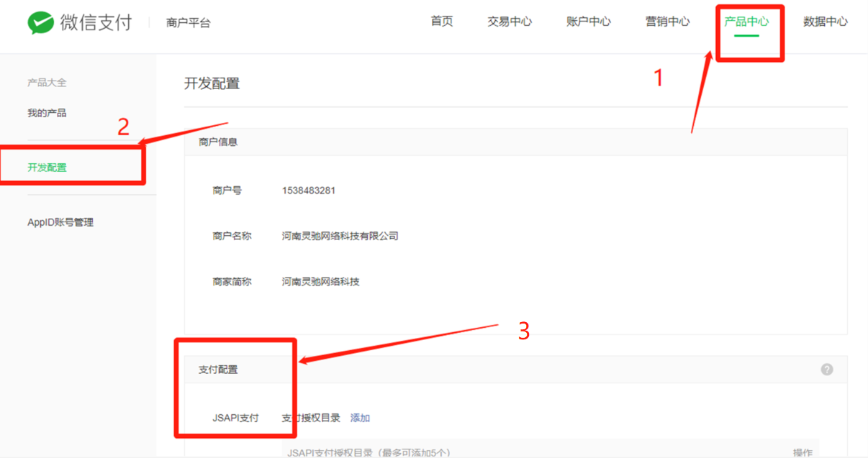Go to the 首页 tab
The height and width of the screenshot is (458, 868).
pos(442,22)
